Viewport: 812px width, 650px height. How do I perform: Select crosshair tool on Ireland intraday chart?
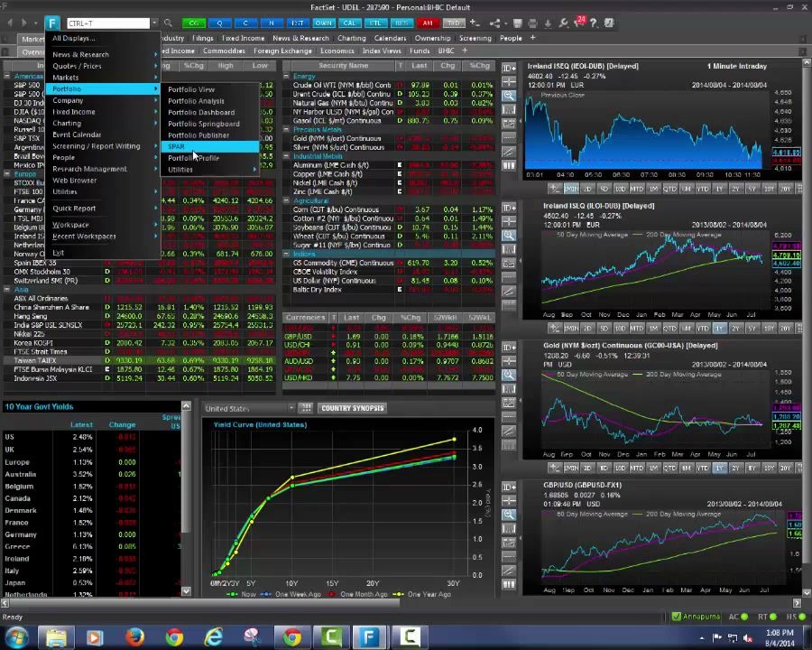pyautogui.click(x=509, y=82)
